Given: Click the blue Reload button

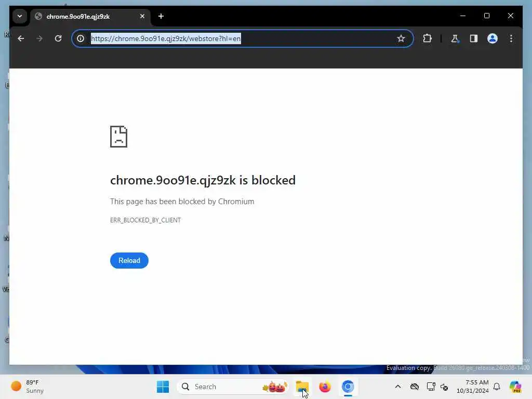Looking at the screenshot, I should coord(129,261).
